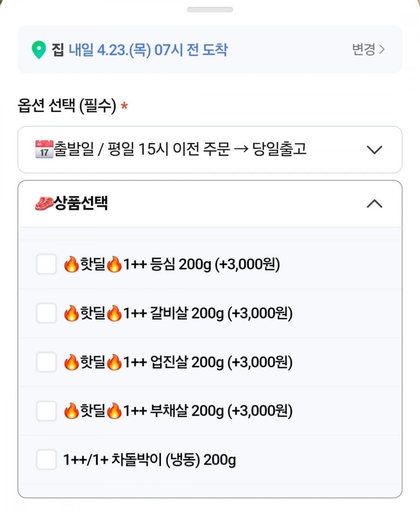
Task: Tick the 1++ 업진살 200g checkbox
Action: (46, 362)
